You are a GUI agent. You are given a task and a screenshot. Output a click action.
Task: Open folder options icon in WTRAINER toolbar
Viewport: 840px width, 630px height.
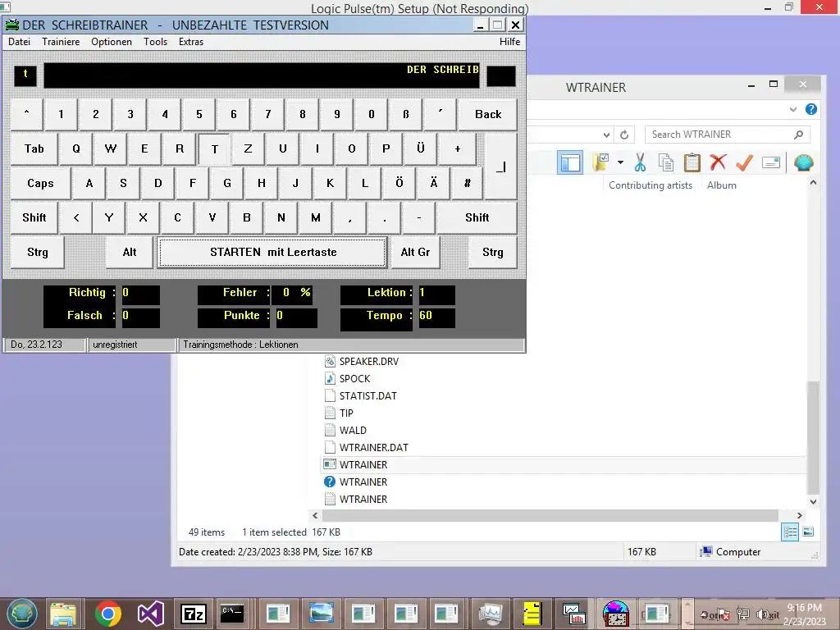(x=601, y=162)
